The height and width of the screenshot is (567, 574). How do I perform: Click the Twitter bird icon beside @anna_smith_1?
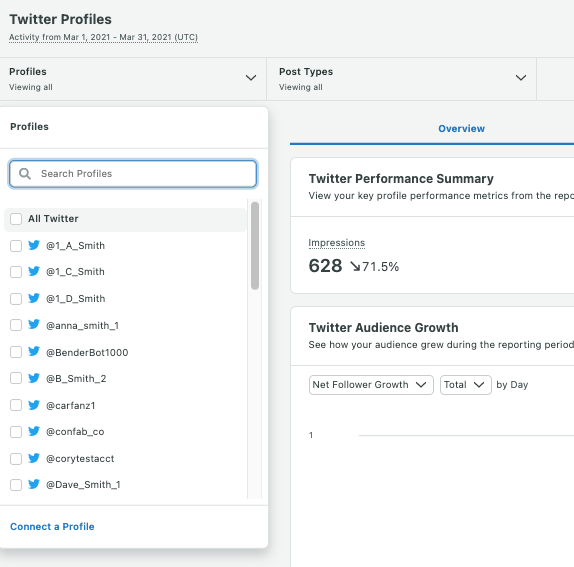click(34, 325)
